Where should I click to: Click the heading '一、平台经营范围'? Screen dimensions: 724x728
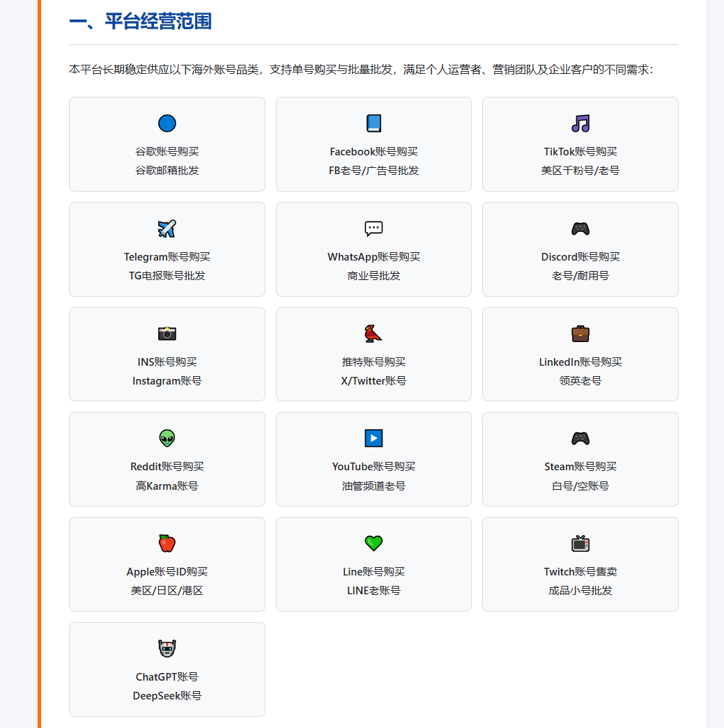(x=140, y=22)
